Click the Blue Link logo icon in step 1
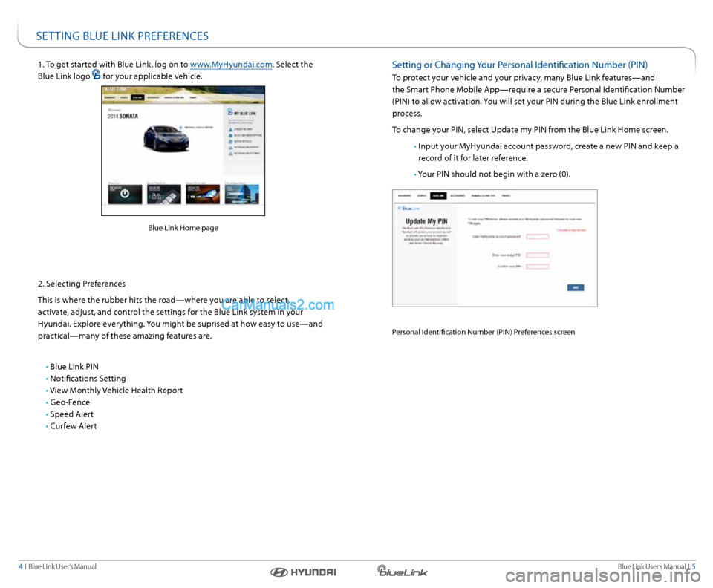This screenshot has height=588, width=713. [96, 74]
